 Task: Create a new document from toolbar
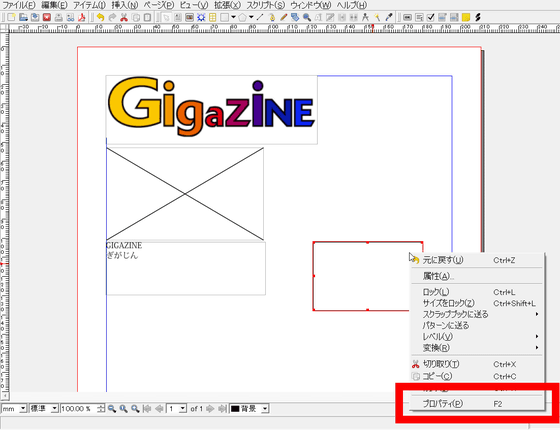11,17
